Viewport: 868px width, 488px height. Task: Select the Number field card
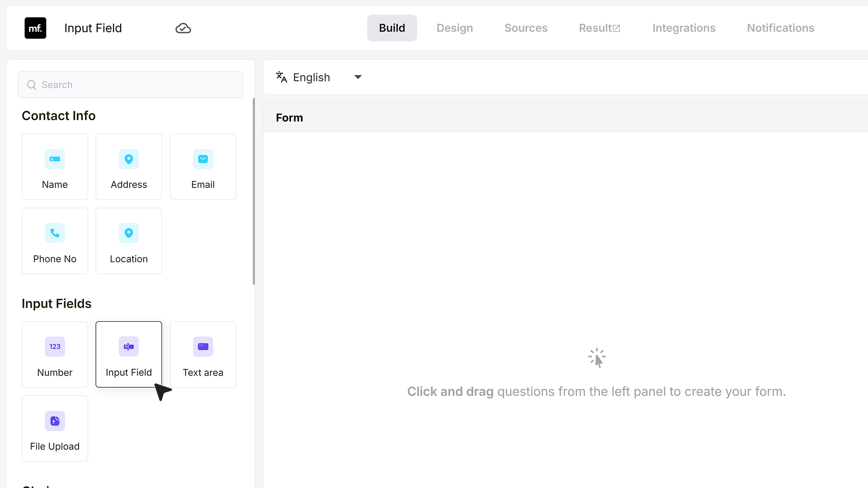(55, 354)
